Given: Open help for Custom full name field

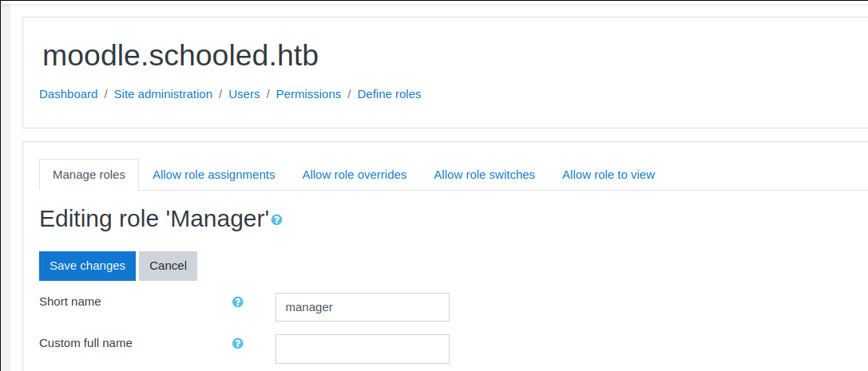Looking at the screenshot, I should pos(237,344).
